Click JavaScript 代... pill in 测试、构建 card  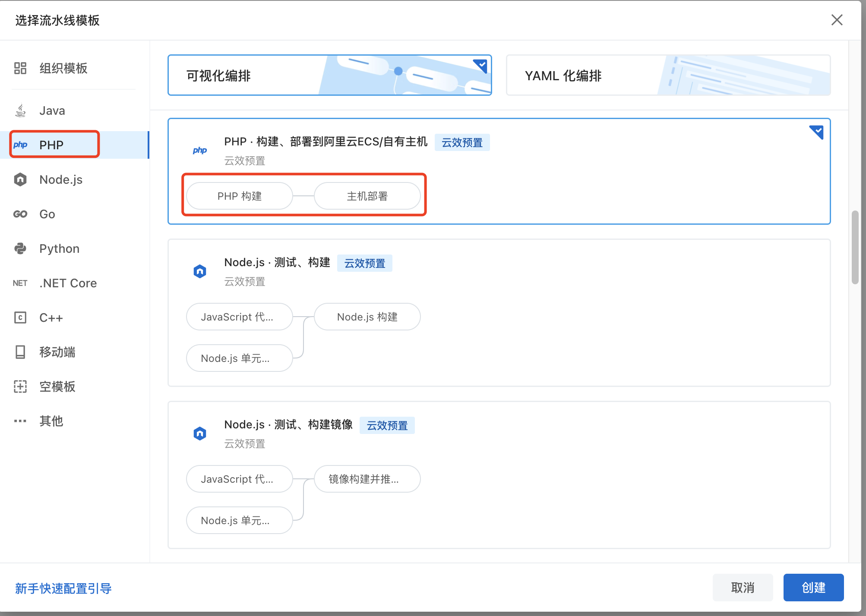pyautogui.click(x=240, y=317)
